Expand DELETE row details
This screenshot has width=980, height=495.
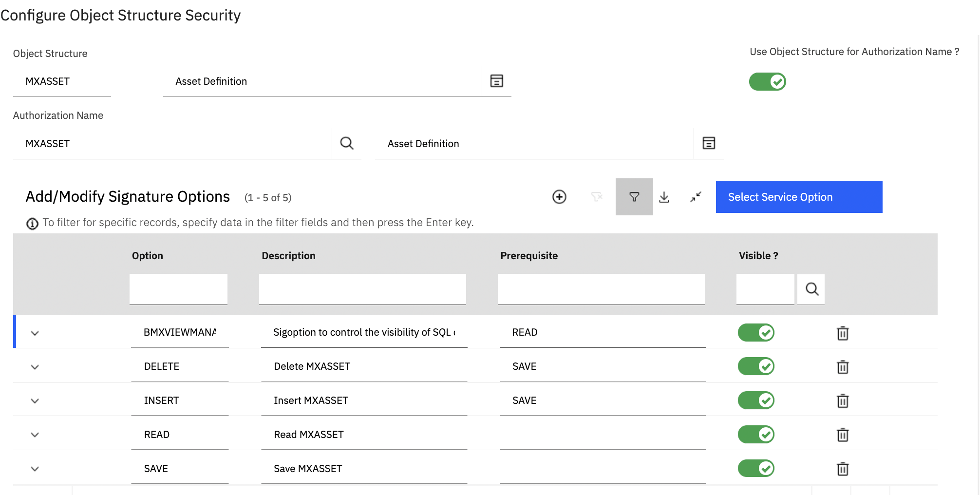click(35, 367)
